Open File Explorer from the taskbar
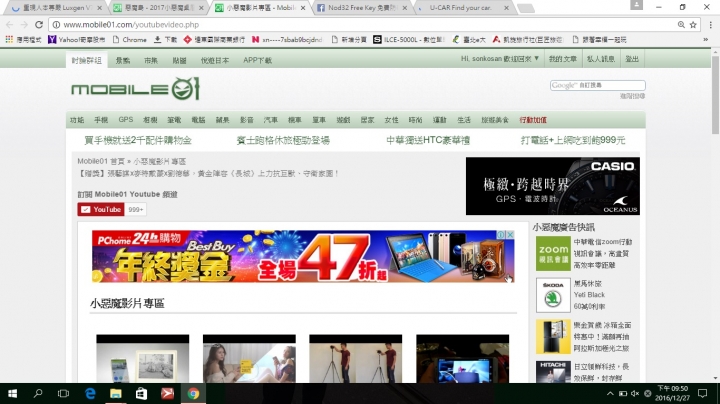 [x=116, y=393]
